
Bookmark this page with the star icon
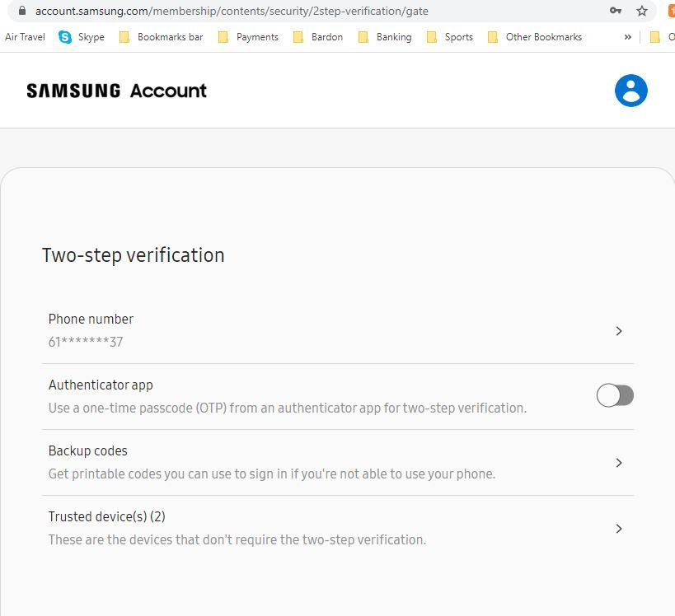tap(642, 11)
